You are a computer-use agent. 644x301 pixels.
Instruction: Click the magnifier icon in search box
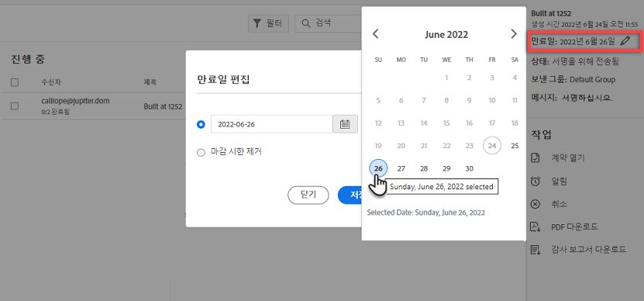(x=306, y=24)
